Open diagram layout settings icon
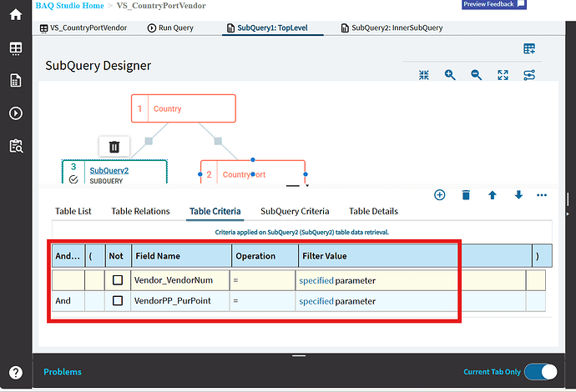 (529, 75)
